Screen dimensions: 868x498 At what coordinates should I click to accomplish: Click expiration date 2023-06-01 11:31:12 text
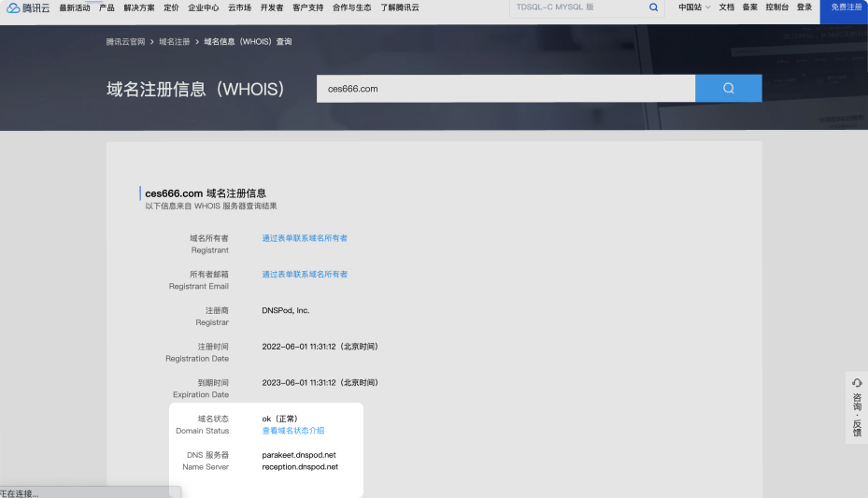299,383
